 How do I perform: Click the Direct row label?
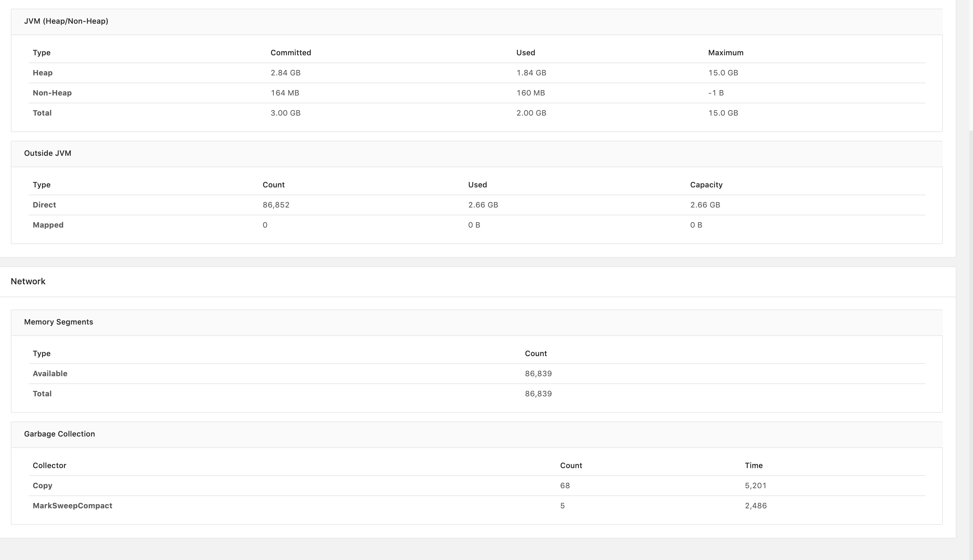(44, 205)
